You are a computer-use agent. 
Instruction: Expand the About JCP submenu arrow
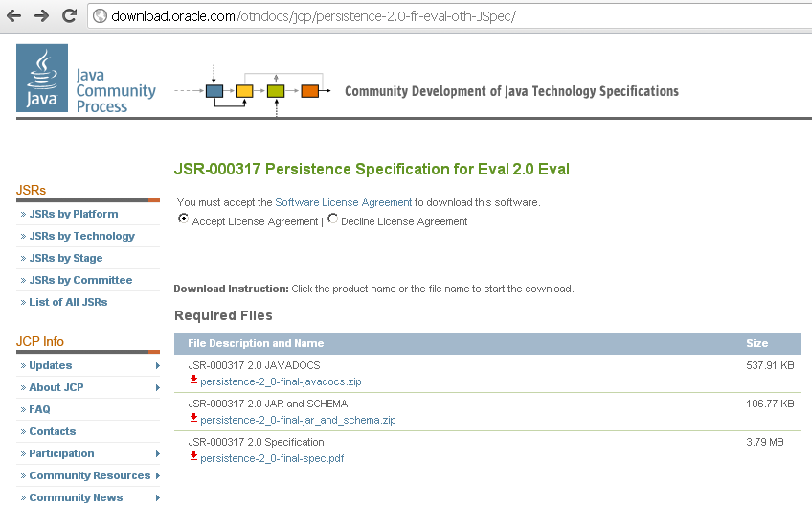tap(157, 387)
